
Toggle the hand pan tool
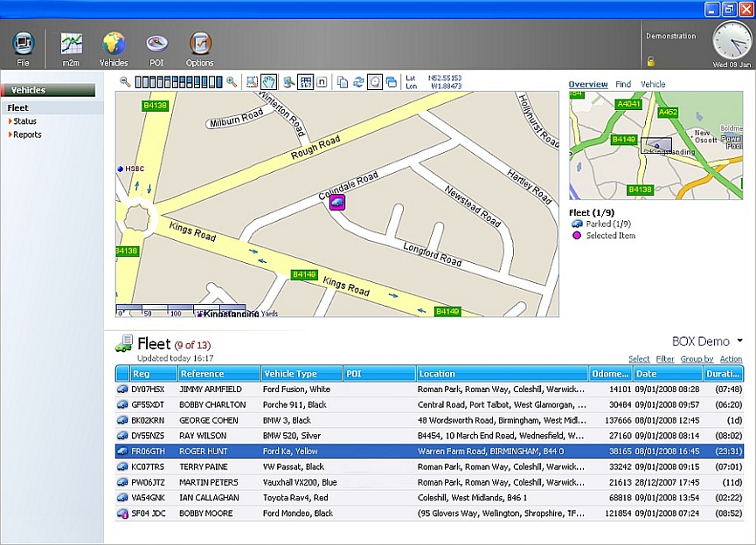coord(269,82)
